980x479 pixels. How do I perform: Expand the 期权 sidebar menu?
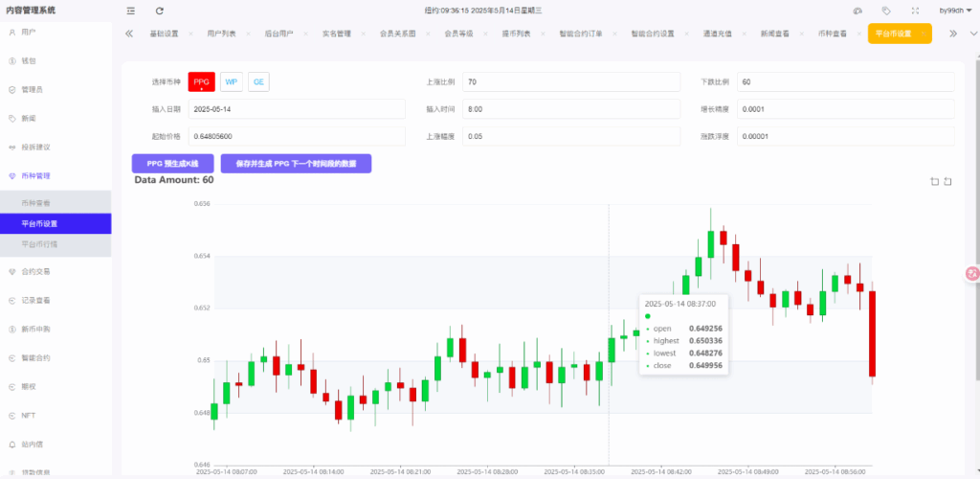point(56,387)
